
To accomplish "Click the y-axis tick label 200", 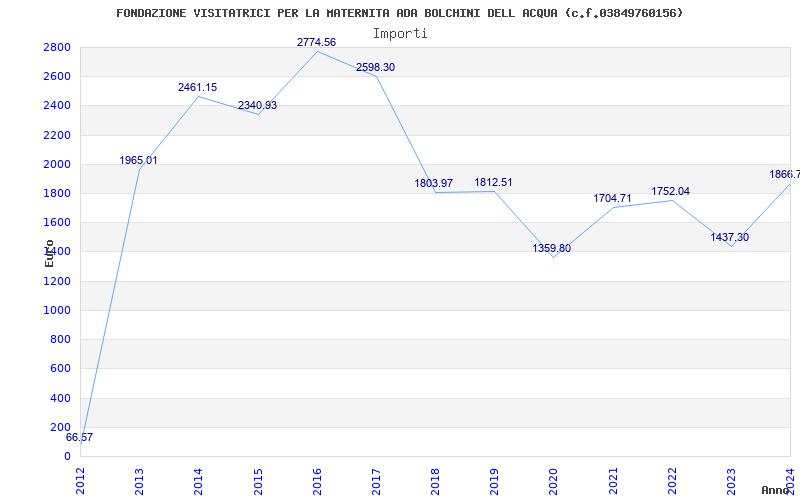I will tap(61, 427).
